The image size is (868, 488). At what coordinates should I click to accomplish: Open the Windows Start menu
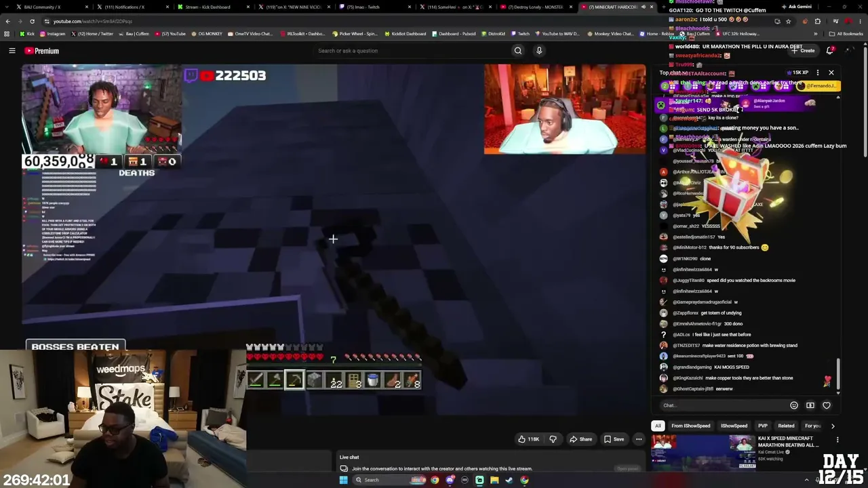(343, 480)
